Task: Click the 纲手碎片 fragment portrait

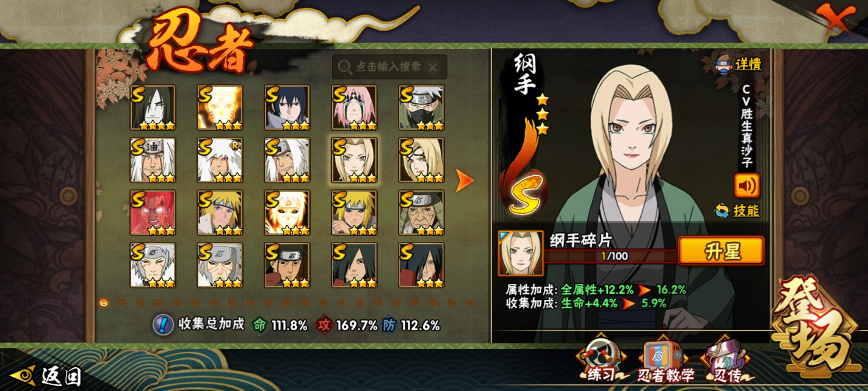Action: 520,253
